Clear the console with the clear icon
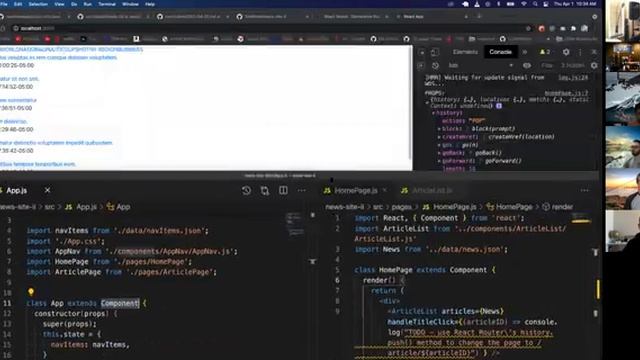The image size is (640, 360). (435, 65)
